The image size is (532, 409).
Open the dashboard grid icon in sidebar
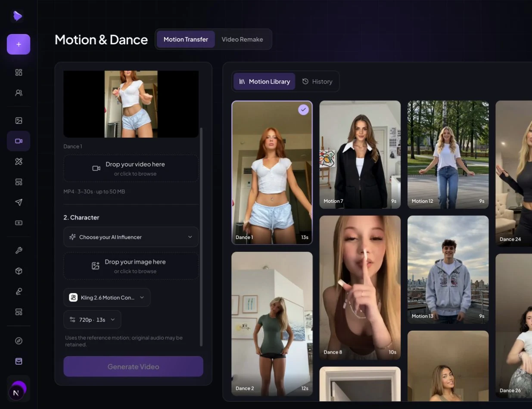19,72
